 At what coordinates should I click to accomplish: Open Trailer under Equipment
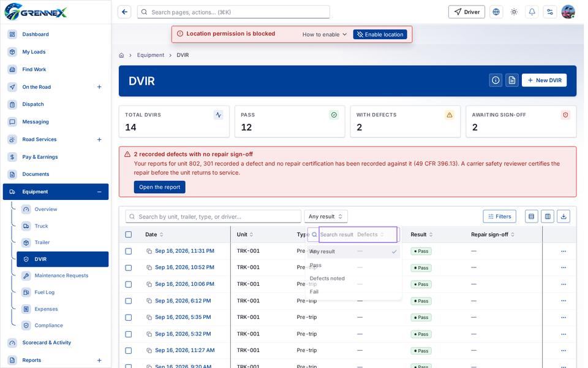point(62,243)
